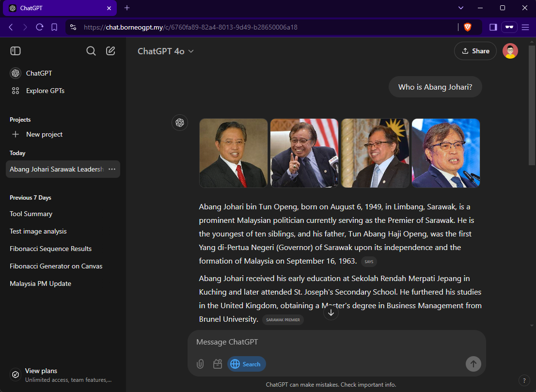Enable Brave Shields via the lion icon
Viewport: 536px width, 392px height.
point(468,28)
